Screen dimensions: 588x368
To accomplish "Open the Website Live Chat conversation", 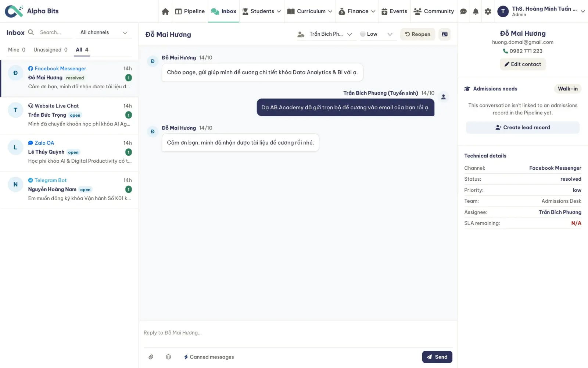I will pos(69,116).
